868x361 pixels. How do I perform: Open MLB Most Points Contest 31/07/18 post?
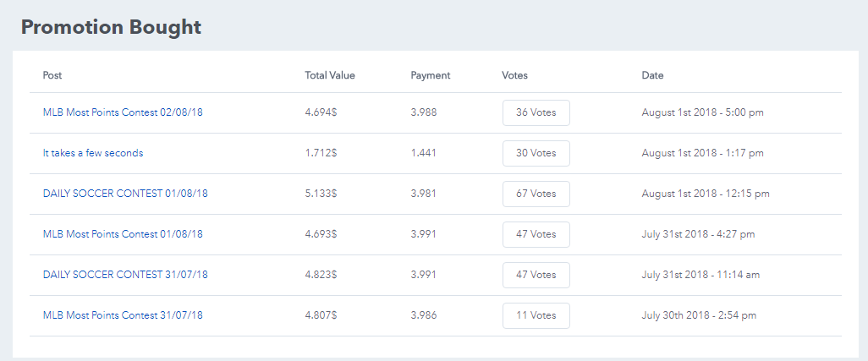click(x=123, y=315)
